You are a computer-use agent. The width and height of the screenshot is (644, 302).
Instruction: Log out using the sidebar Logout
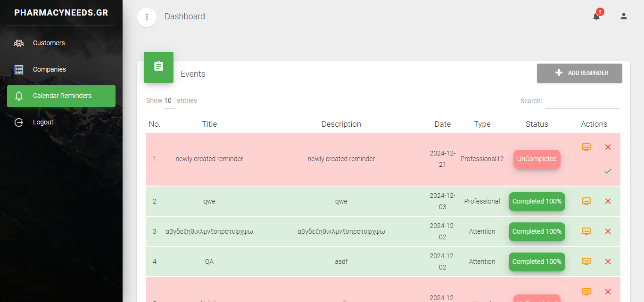pos(43,122)
